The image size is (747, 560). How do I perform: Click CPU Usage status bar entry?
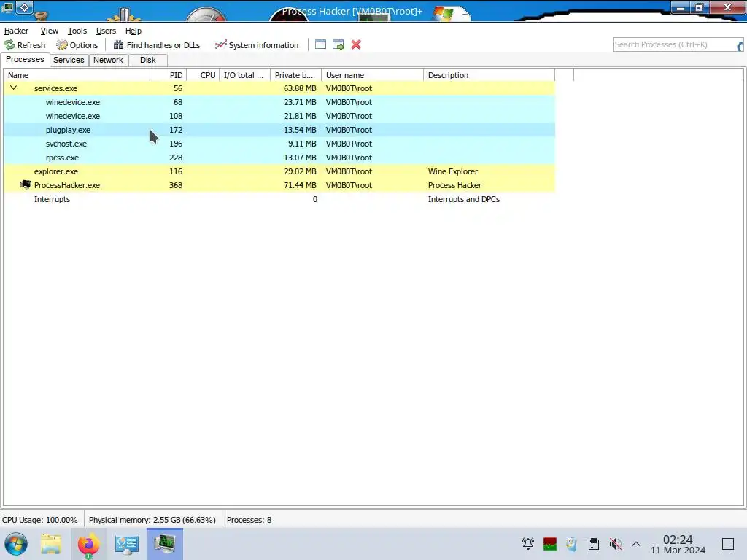(x=40, y=520)
